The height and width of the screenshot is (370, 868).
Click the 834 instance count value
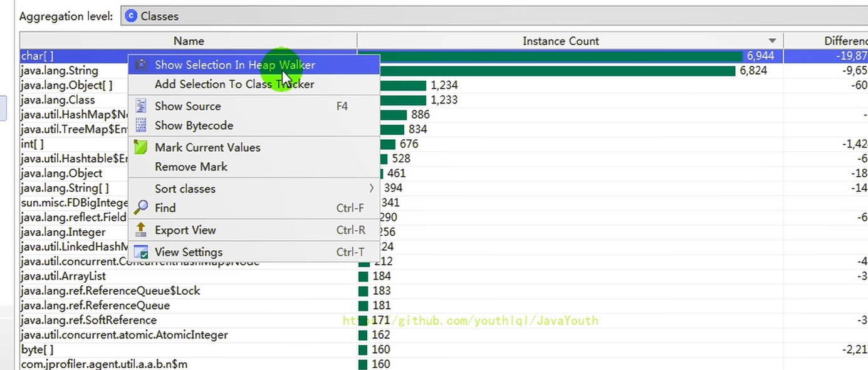coord(417,129)
